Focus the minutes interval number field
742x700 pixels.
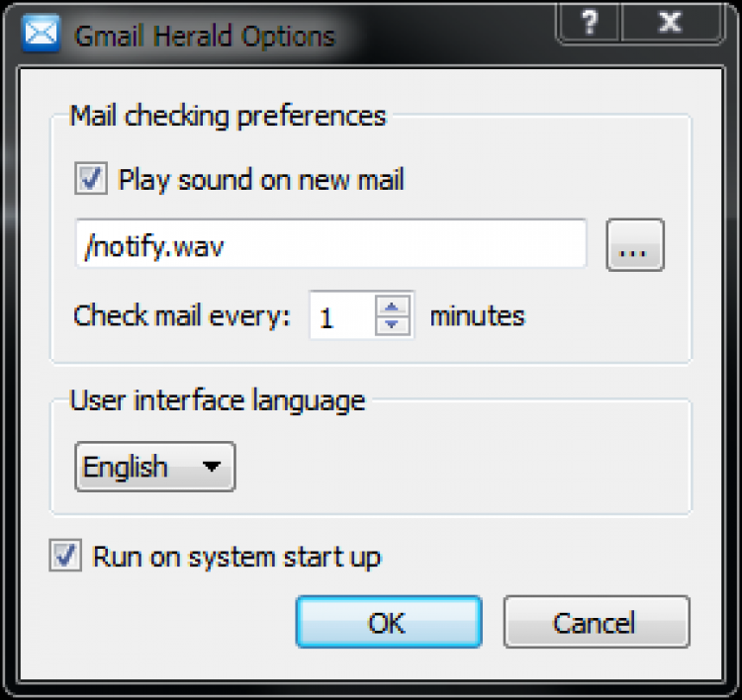click(341, 316)
